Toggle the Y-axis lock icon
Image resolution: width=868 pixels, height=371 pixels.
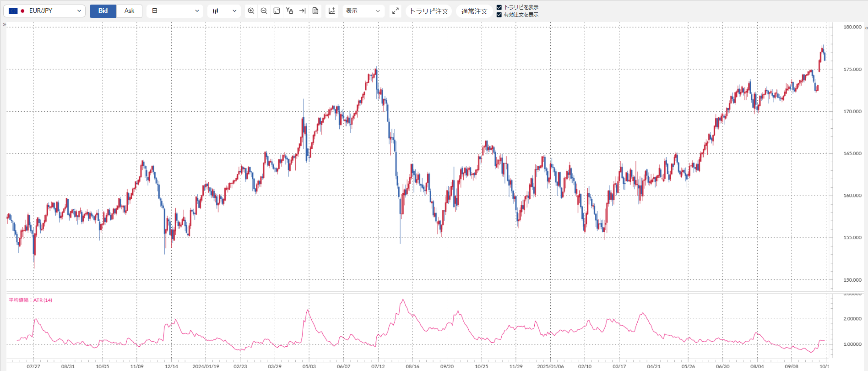tap(289, 11)
